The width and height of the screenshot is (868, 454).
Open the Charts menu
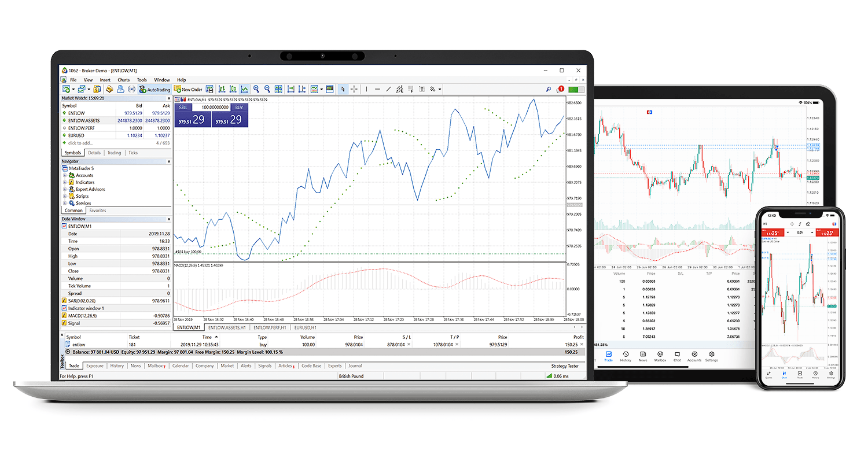124,80
